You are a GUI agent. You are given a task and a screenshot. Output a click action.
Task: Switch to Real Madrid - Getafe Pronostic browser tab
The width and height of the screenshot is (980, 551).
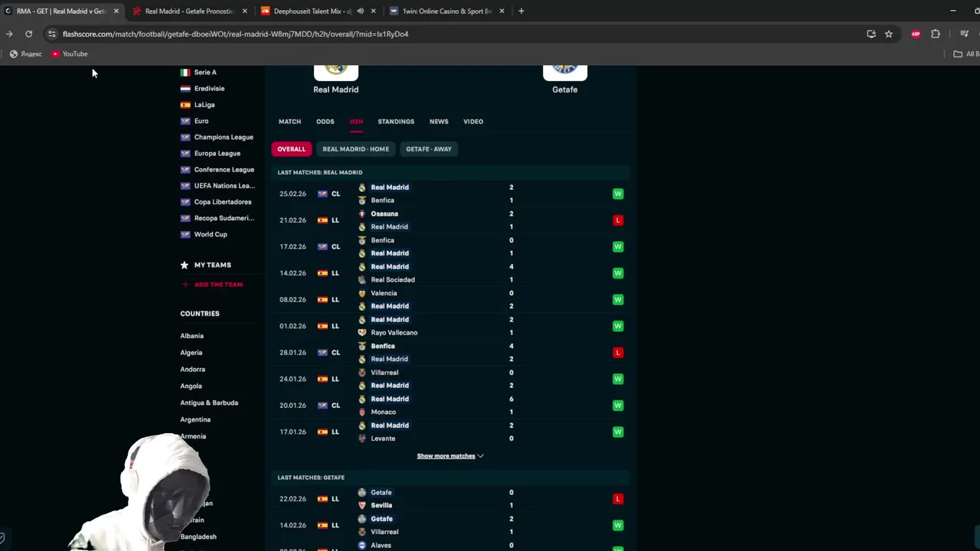click(x=189, y=11)
